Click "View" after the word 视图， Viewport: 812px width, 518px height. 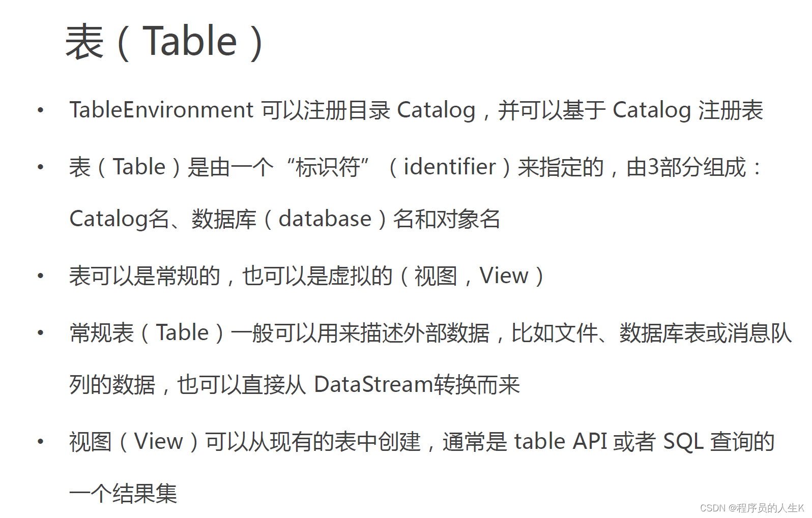[x=504, y=276]
